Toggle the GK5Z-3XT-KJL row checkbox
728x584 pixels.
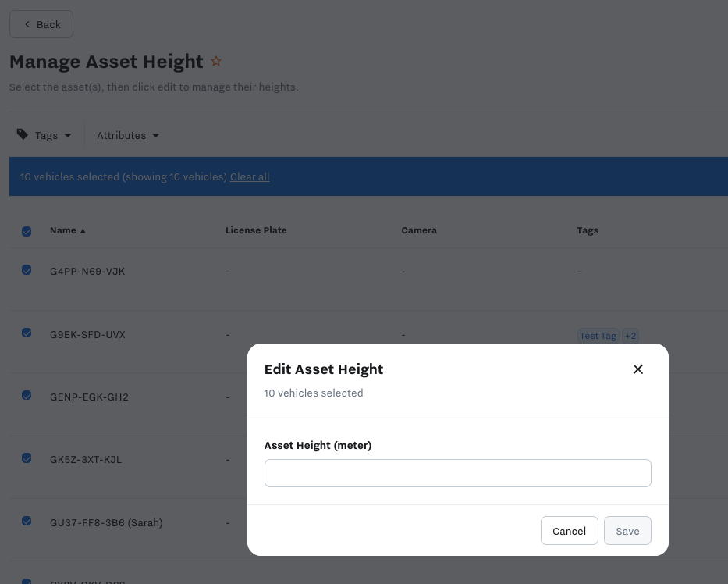click(27, 458)
